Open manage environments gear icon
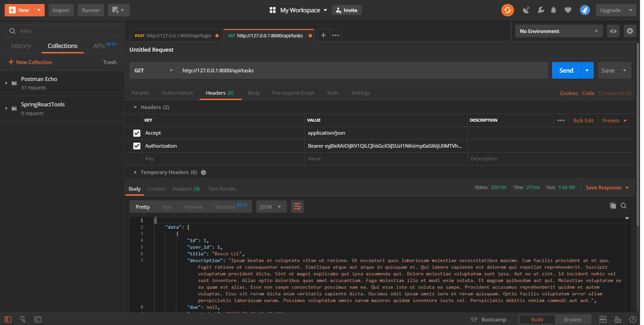 point(630,31)
